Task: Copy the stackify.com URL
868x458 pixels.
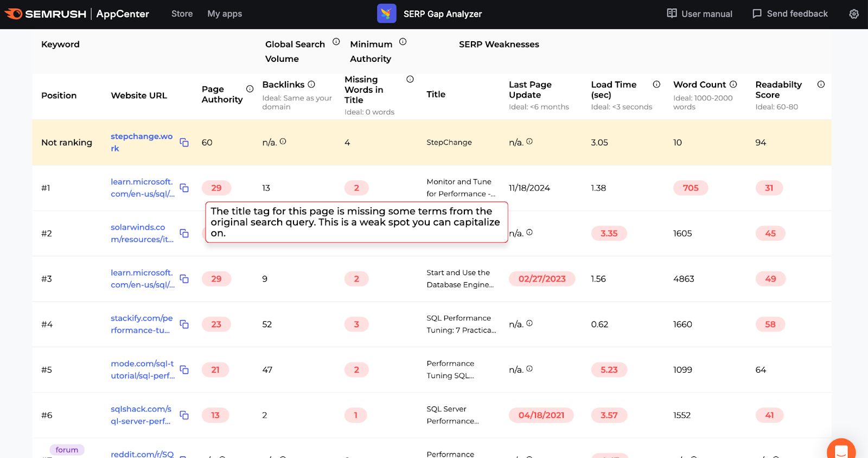Action: point(184,325)
